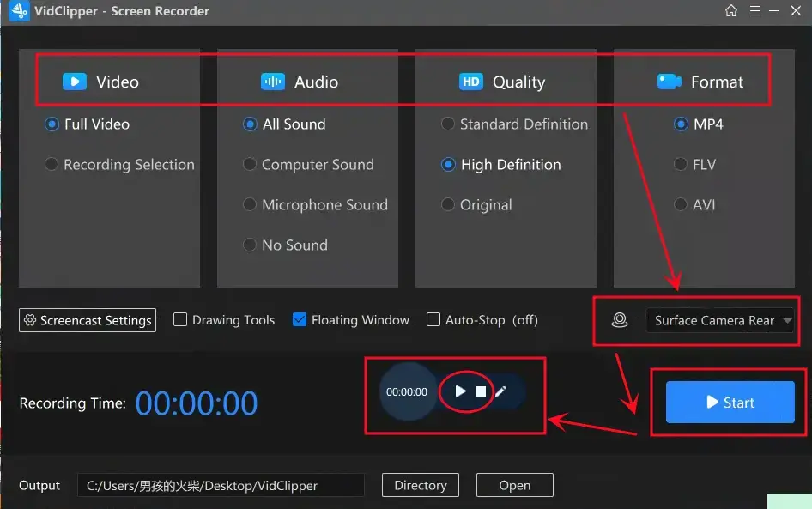Click the VidClipper logo icon in title bar
Screen dimensions: 812x509
point(19,11)
